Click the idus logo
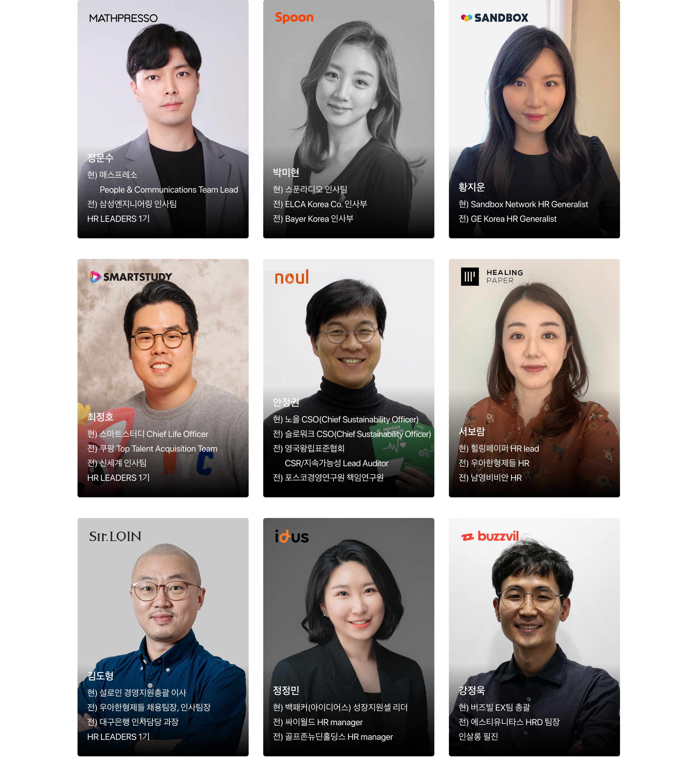Image resolution: width=700 pixels, height=777 pixels. pyautogui.click(x=291, y=536)
